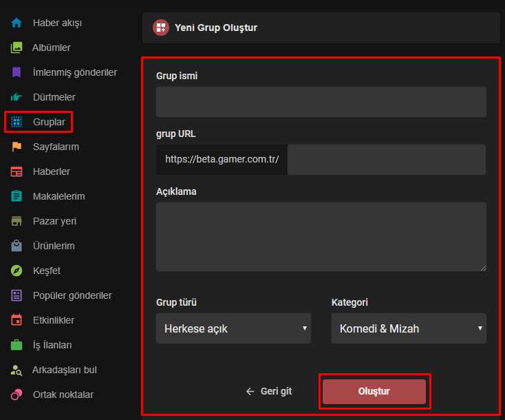Open the Grup türü dropdown
This screenshot has height=420, width=505.
pyautogui.click(x=233, y=328)
